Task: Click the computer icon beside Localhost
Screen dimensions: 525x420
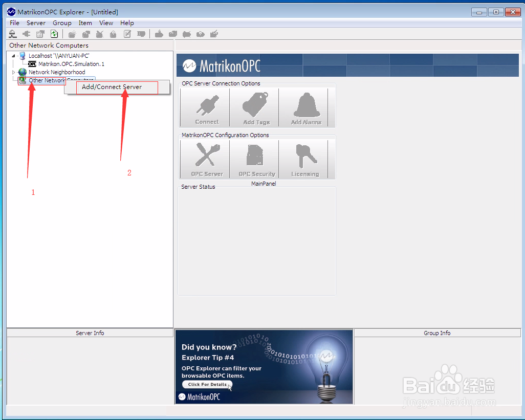Action: [23, 56]
